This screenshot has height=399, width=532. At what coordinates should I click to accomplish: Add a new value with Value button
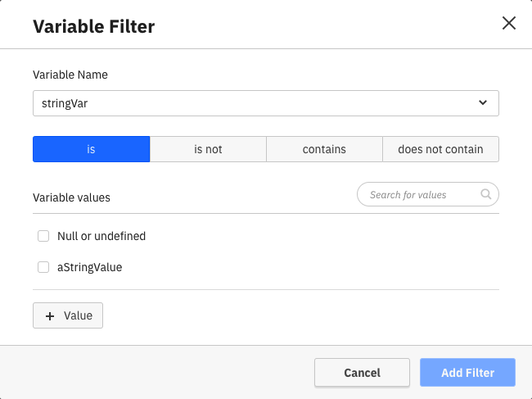[68, 316]
